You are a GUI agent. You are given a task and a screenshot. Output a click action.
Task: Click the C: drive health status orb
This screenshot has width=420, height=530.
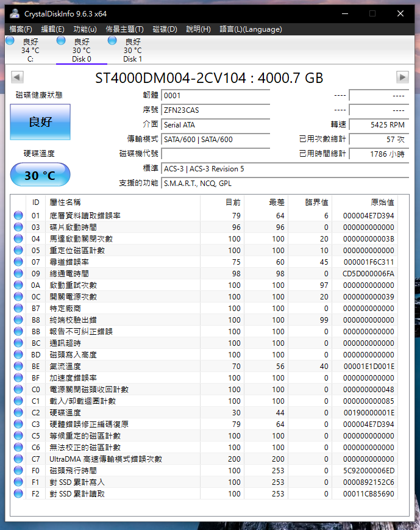point(10,41)
